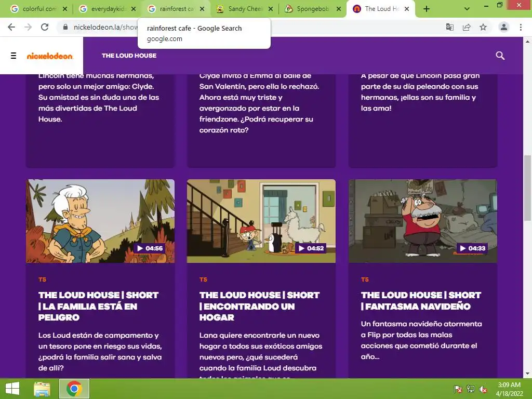Close the The Loud House tab

(x=406, y=9)
